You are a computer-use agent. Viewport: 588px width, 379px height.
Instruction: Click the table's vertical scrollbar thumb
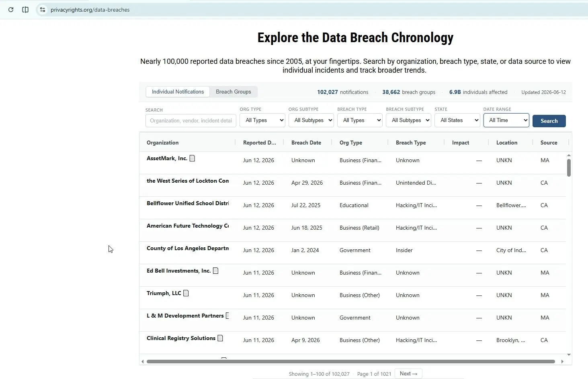click(x=569, y=168)
